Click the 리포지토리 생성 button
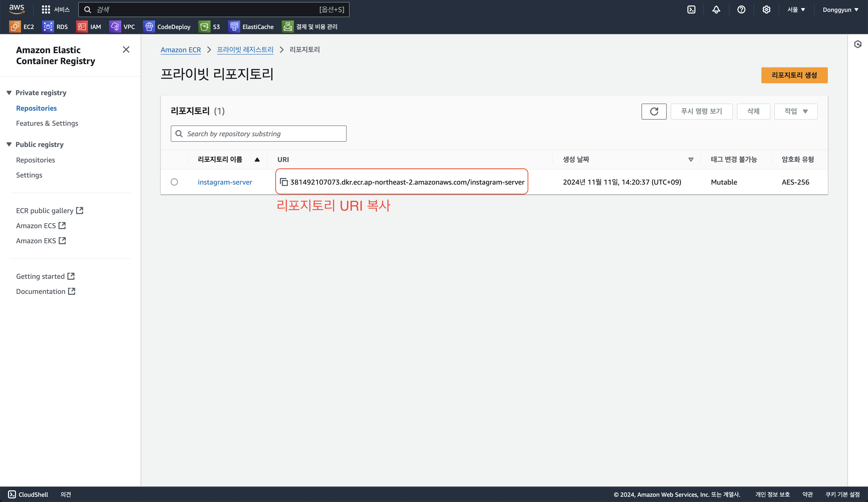The width and height of the screenshot is (868, 502). [x=794, y=75]
